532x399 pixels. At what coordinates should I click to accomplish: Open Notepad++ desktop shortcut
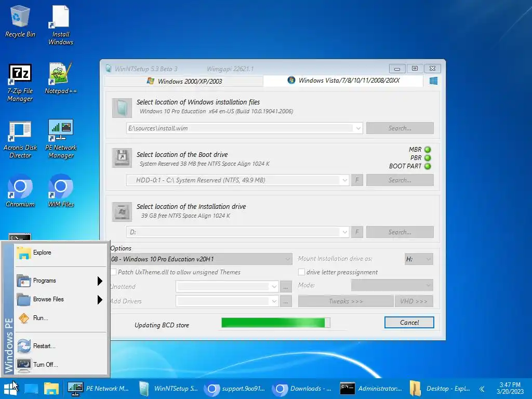click(60, 79)
